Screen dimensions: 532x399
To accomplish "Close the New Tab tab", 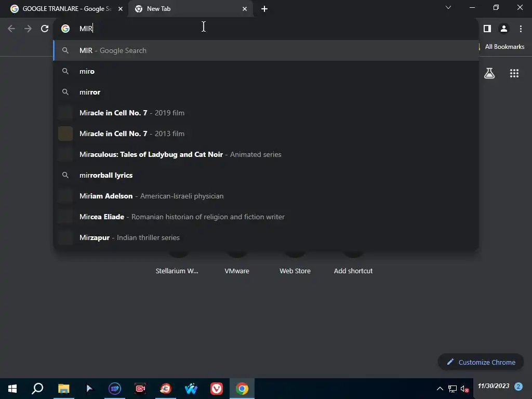I will (245, 9).
